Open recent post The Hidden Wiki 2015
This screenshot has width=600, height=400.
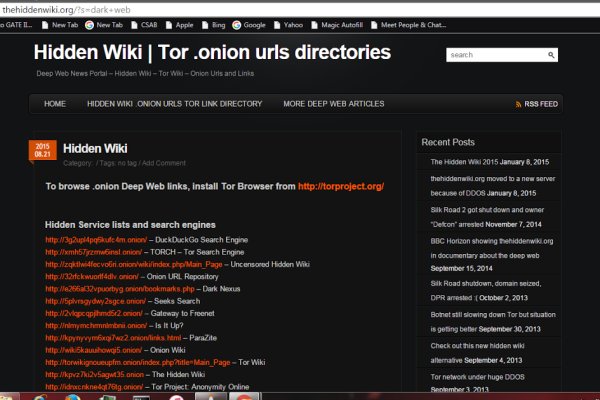pos(465,162)
